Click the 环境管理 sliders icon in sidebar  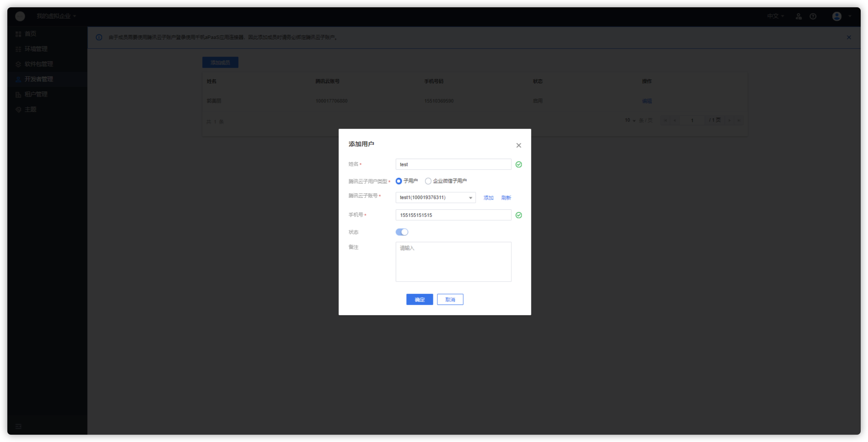18,49
